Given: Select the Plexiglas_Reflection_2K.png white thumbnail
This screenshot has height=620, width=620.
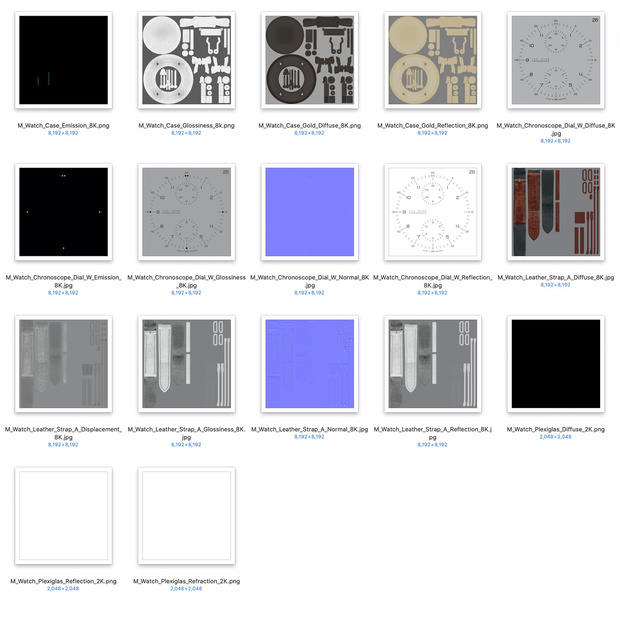Looking at the screenshot, I should click(63, 516).
